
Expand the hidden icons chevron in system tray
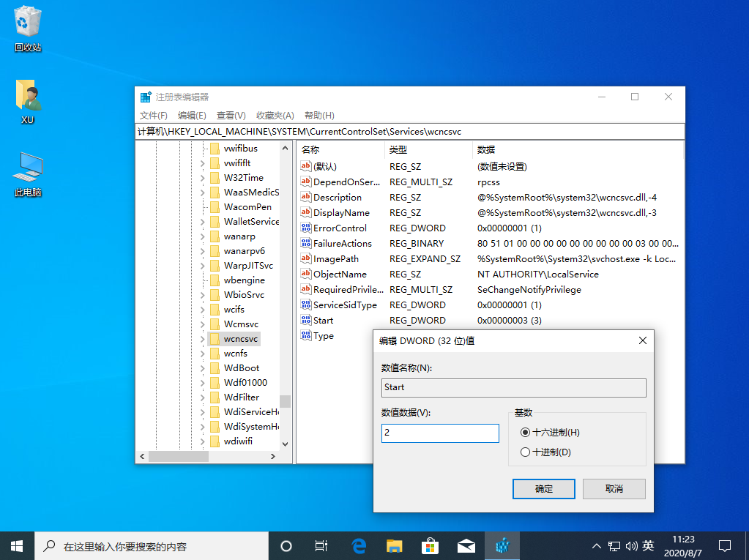pyautogui.click(x=597, y=545)
